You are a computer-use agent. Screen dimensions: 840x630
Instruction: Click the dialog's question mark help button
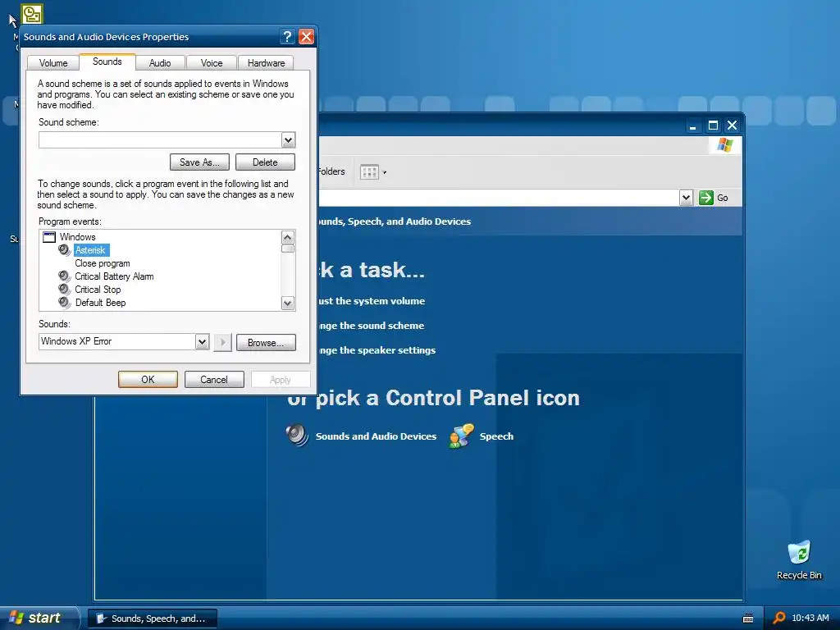[288, 36]
